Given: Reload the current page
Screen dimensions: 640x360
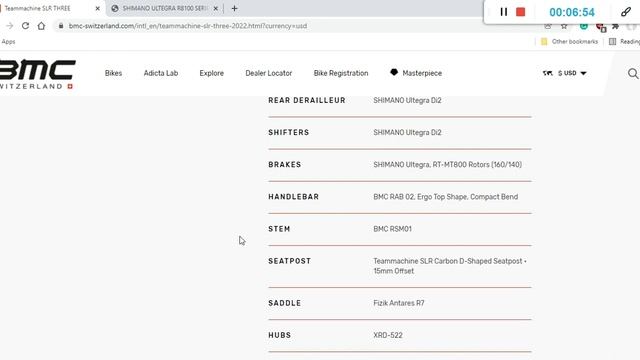Looking at the screenshot, I should pyautogui.click(x=25, y=26).
